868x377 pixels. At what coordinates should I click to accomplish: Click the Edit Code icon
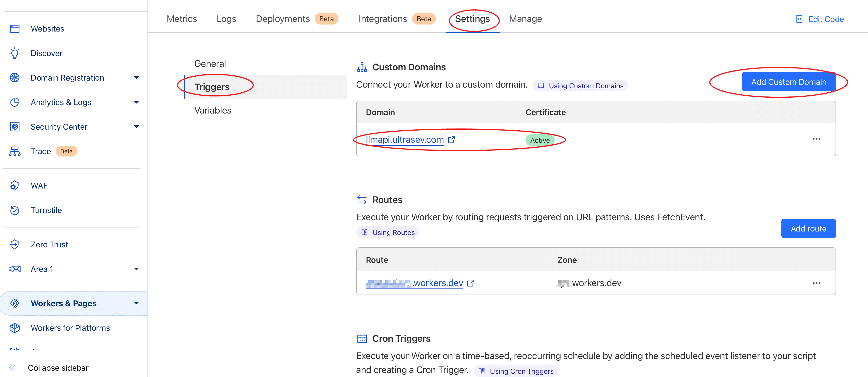point(799,19)
